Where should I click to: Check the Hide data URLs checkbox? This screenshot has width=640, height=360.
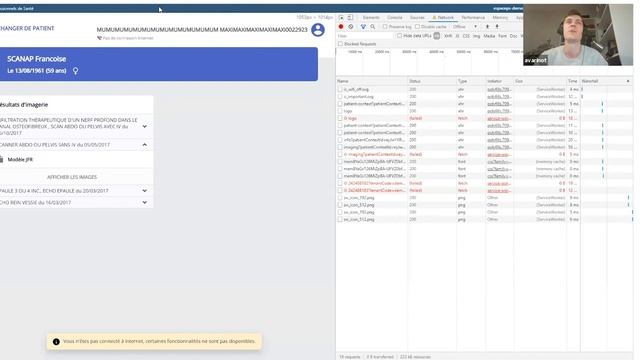[400, 36]
